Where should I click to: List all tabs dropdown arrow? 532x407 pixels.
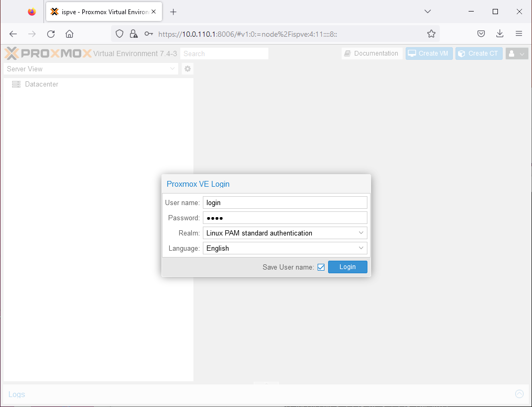[428, 12]
